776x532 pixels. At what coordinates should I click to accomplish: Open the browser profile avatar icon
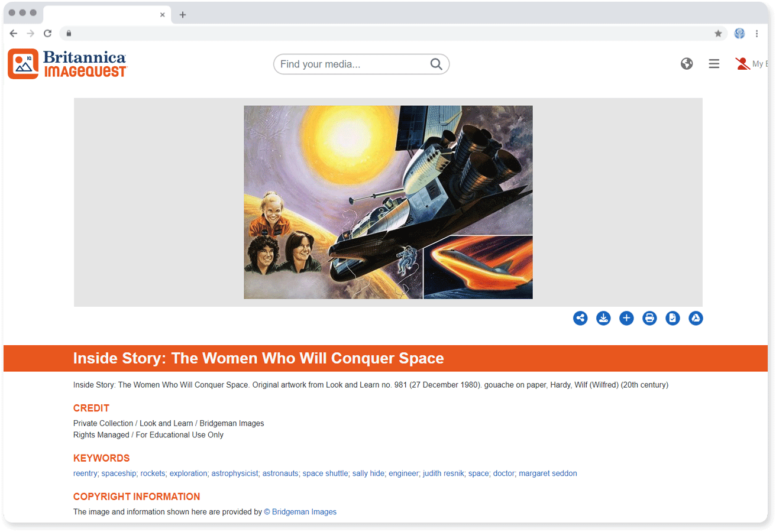739,34
